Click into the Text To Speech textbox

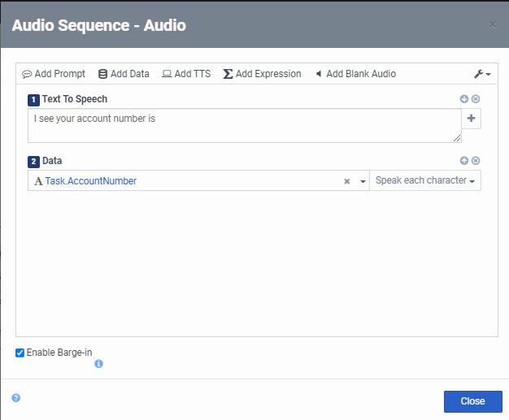pos(244,126)
